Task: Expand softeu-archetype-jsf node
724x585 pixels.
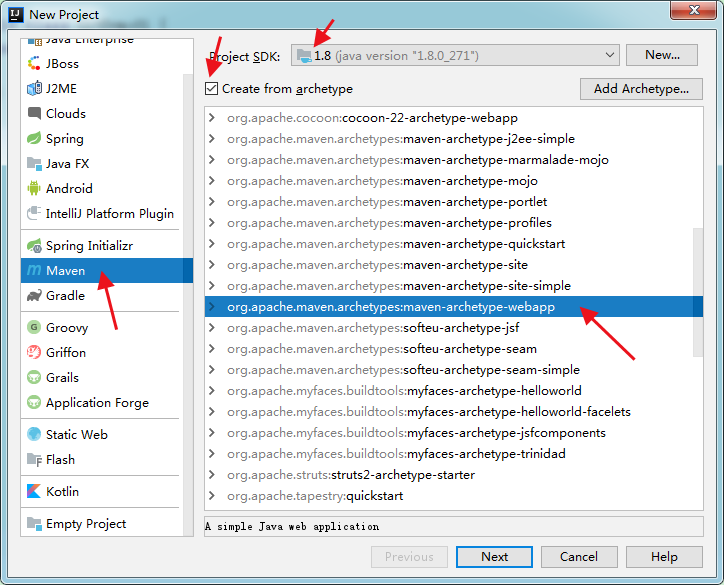Action: (212, 328)
